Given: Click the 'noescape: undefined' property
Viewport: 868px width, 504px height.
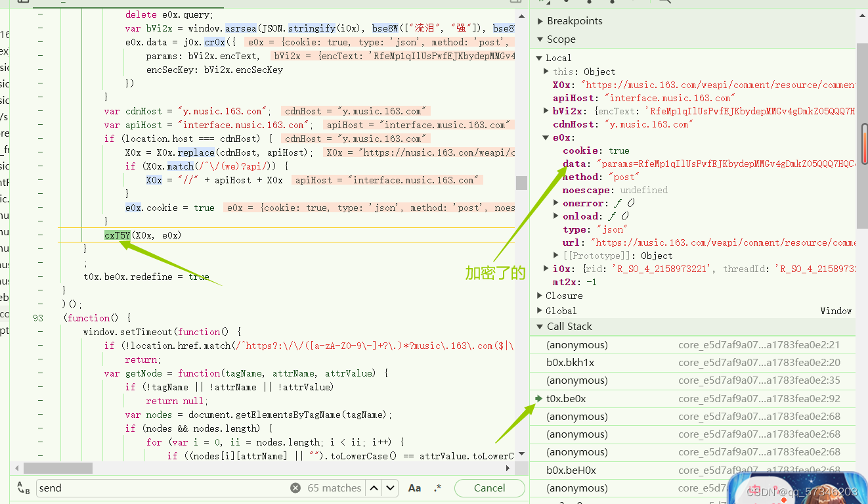Looking at the screenshot, I should (615, 190).
